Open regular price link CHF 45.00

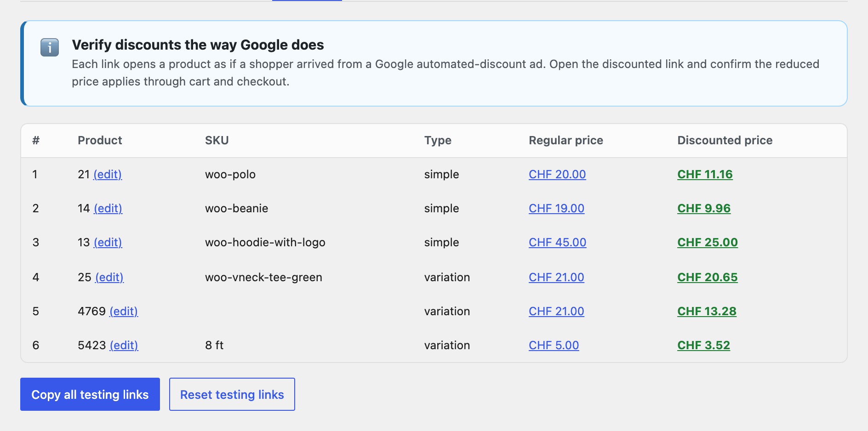(558, 243)
